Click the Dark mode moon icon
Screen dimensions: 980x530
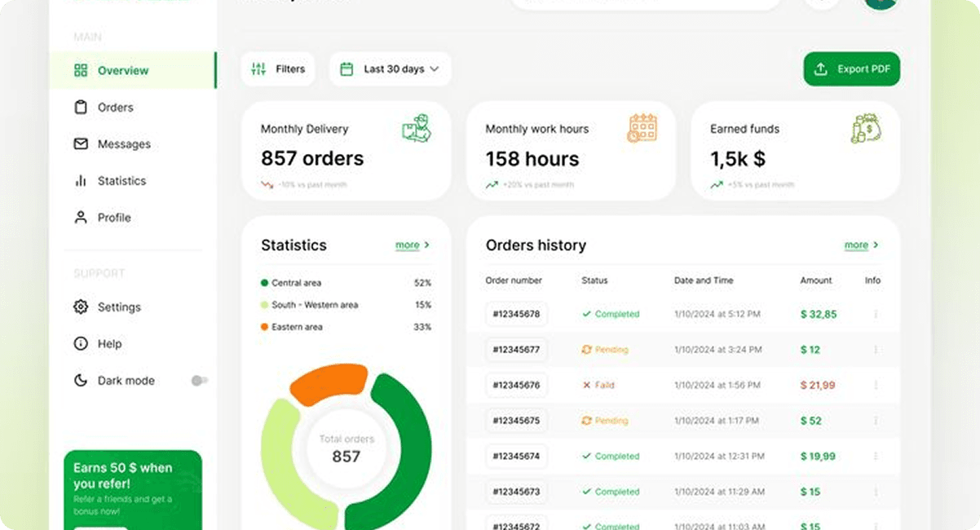coord(81,380)
